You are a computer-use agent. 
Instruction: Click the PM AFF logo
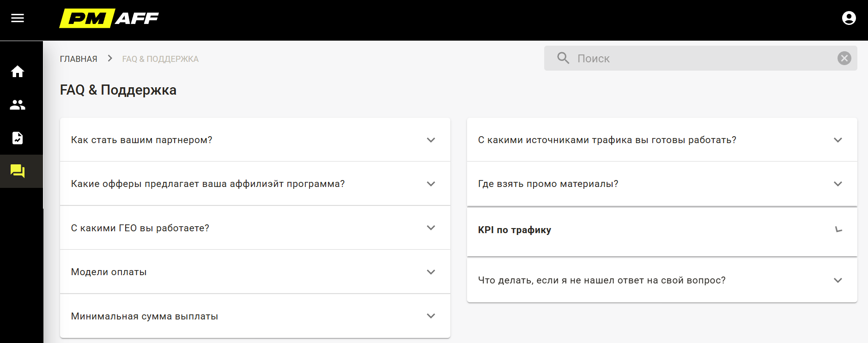tap(109, 18)
